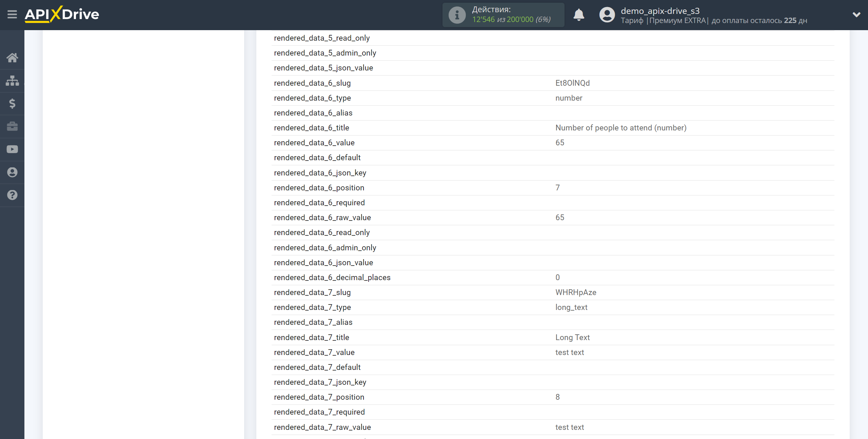
Task: Click the account avatar icon
Action: coord(607,15)
